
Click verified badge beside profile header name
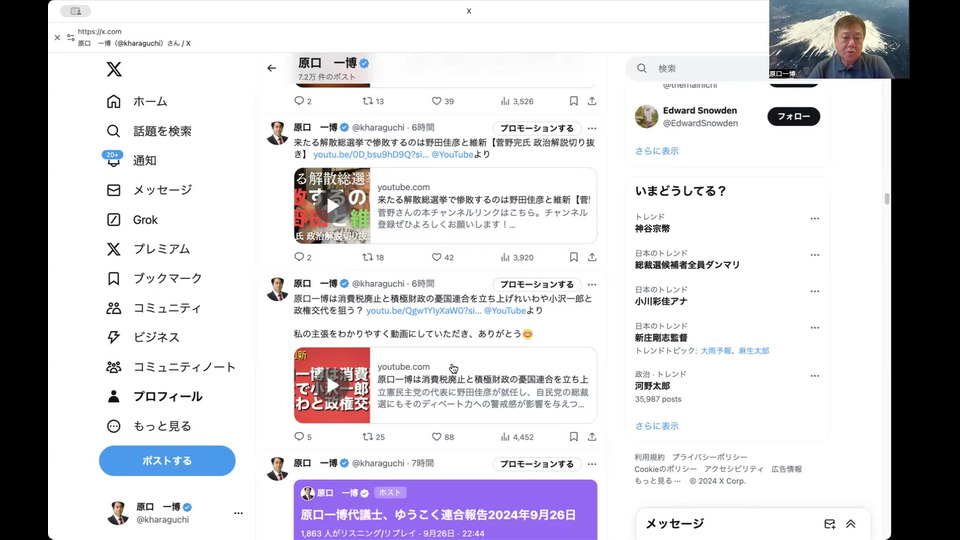pyautogui.click(x=364, y=63)
